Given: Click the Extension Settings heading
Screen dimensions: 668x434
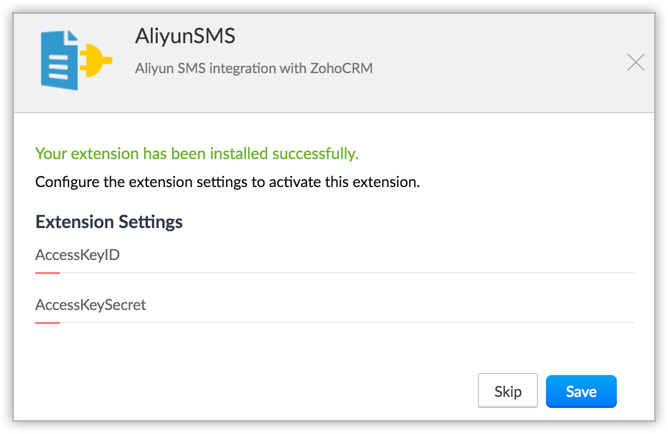Looking at the screenshot, I should coord(109,221).
